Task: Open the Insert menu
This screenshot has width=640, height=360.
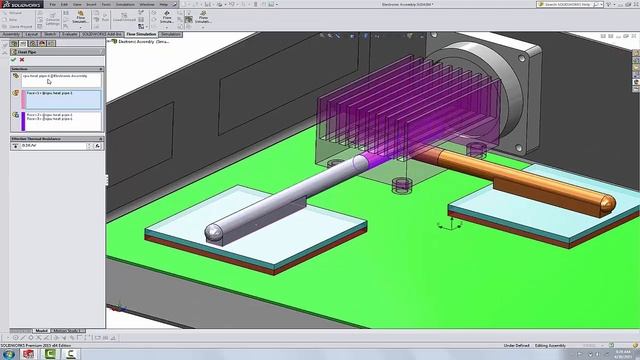Action: coord(91,4)
